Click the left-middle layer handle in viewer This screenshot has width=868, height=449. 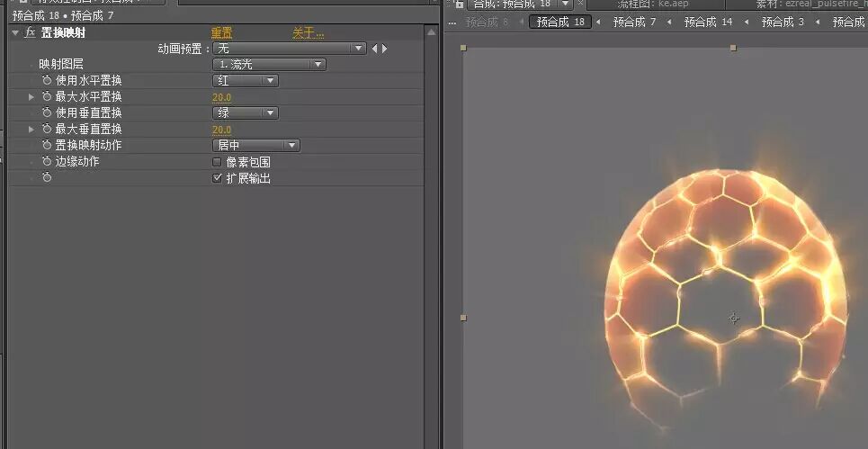click(x=463, y=319)
